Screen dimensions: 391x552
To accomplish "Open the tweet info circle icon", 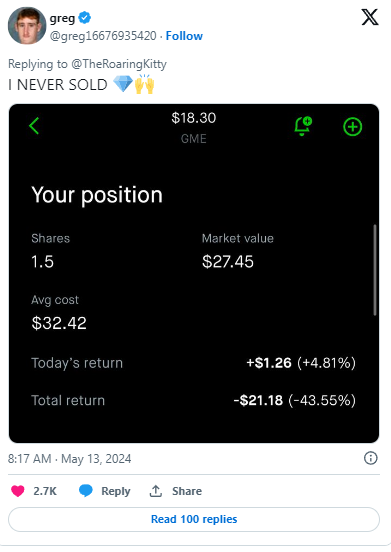I will coord(370,458).
